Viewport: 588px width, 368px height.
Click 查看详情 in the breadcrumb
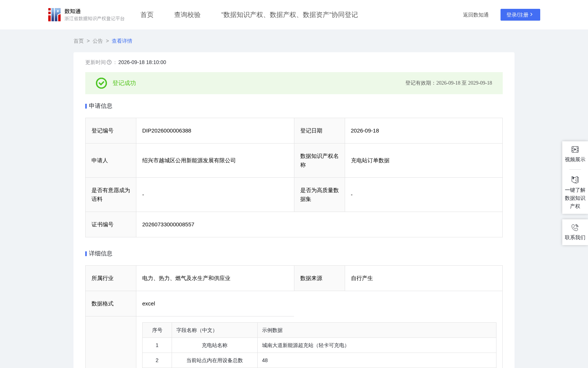click(122, 41)
